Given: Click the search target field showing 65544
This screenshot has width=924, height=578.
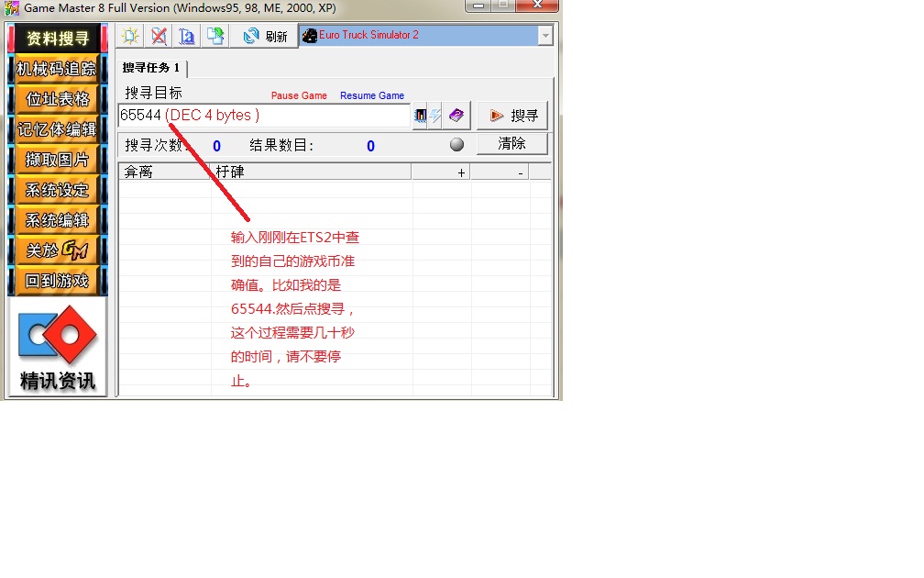Looking at the screenshot, I should point(264,116).
